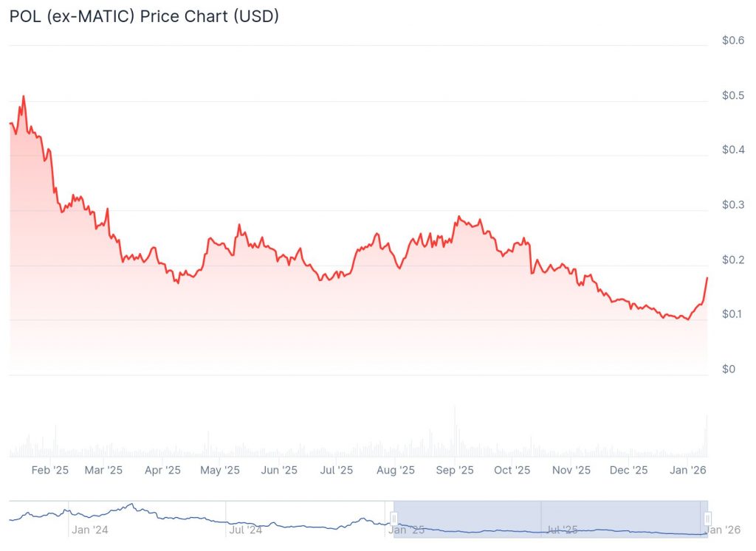Screen dimensions: 756x551
Task: Click the right range navigator handle
Action: 707,519
